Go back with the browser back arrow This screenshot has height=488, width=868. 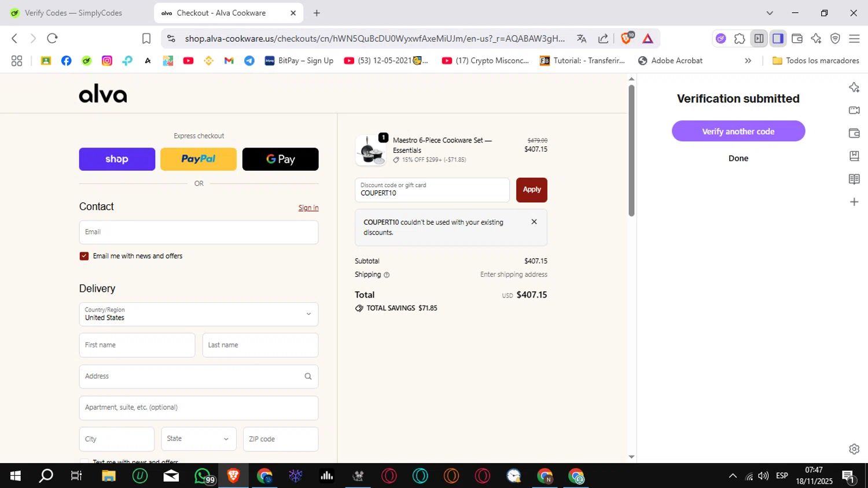pyautogui.click(x=14, y=38)
